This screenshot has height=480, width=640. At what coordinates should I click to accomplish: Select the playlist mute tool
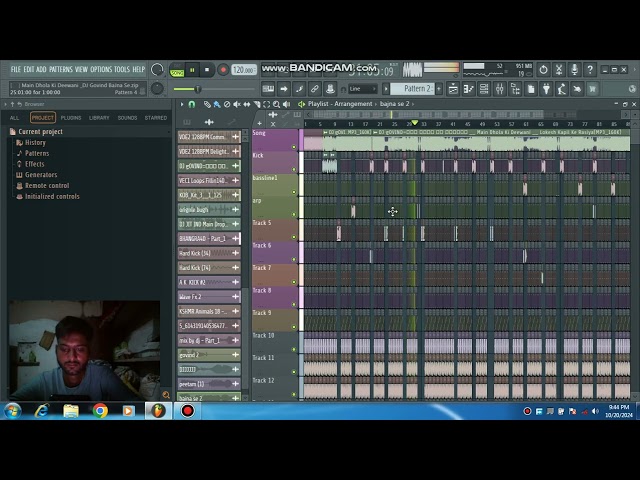point(237,104)
